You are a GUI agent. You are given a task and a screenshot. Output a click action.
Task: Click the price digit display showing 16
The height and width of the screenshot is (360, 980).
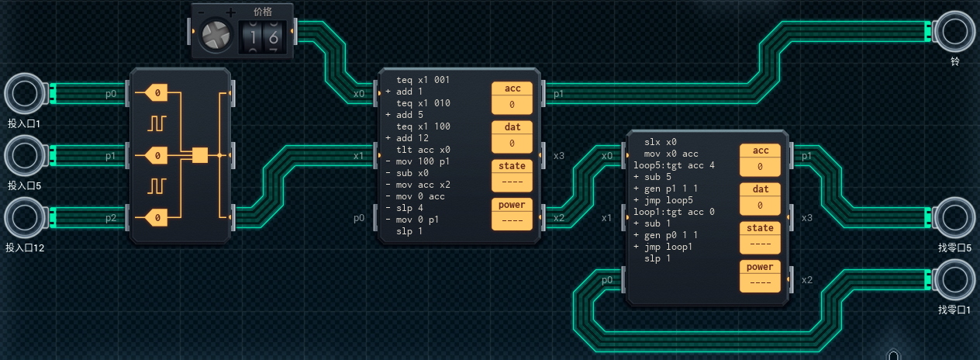point(264,36)
